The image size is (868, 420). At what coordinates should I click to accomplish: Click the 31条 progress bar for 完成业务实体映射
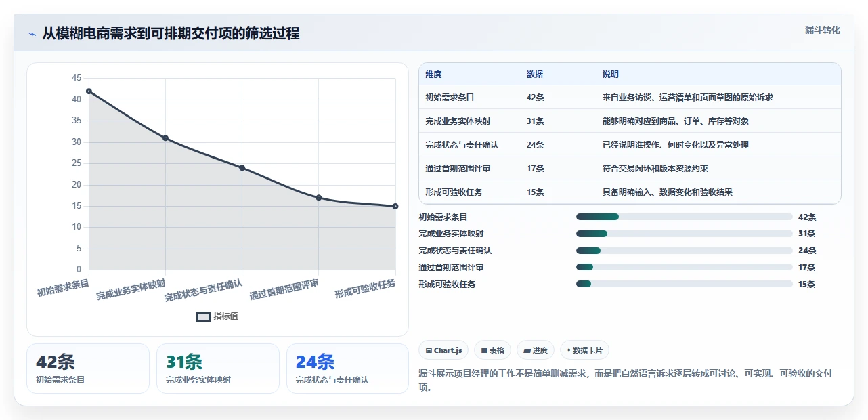(684, 234)
